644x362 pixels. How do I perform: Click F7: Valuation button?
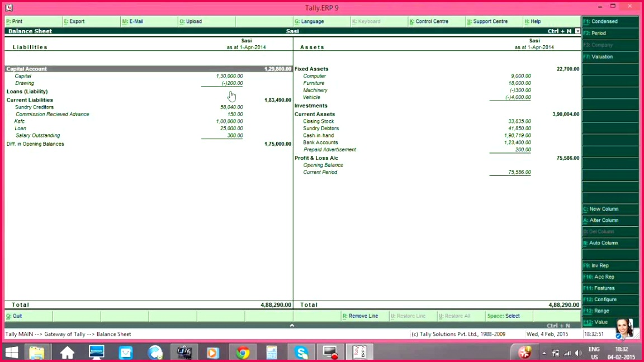610,57
